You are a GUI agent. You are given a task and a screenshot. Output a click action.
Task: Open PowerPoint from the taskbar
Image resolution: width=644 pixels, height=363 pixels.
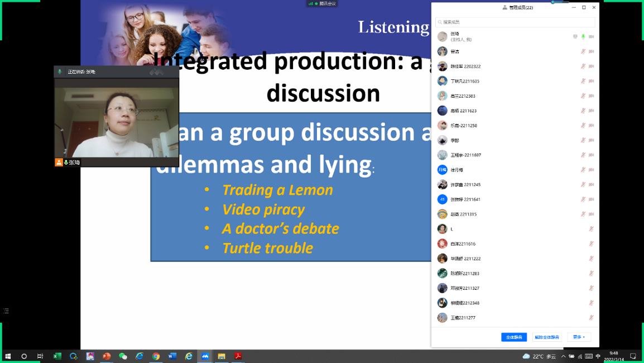pos(107,356)
